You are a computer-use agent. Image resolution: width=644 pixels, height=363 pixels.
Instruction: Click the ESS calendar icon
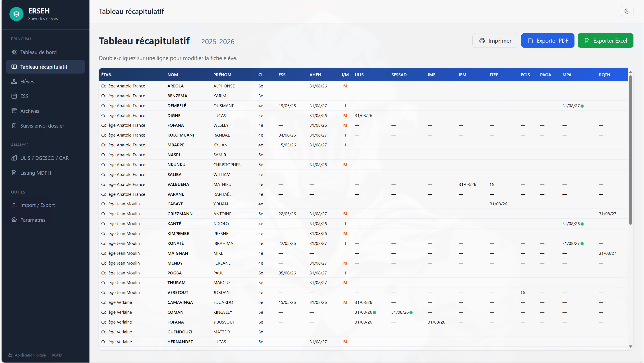14,96
